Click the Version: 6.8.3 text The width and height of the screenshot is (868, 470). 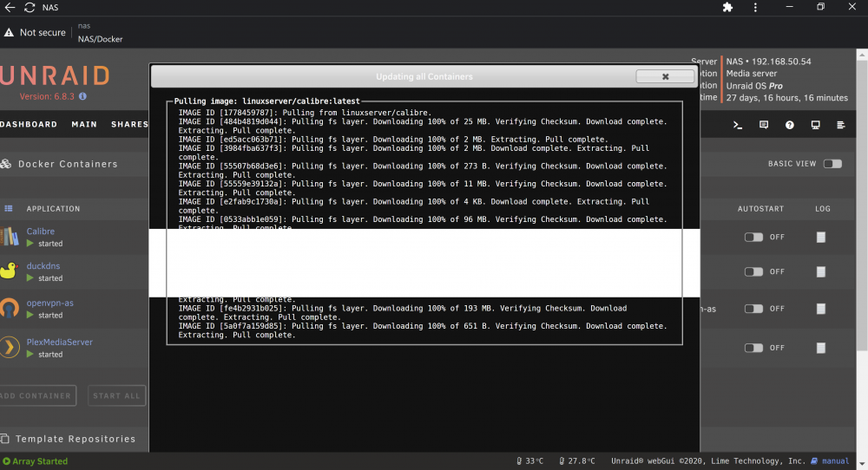tap(47, 96)
